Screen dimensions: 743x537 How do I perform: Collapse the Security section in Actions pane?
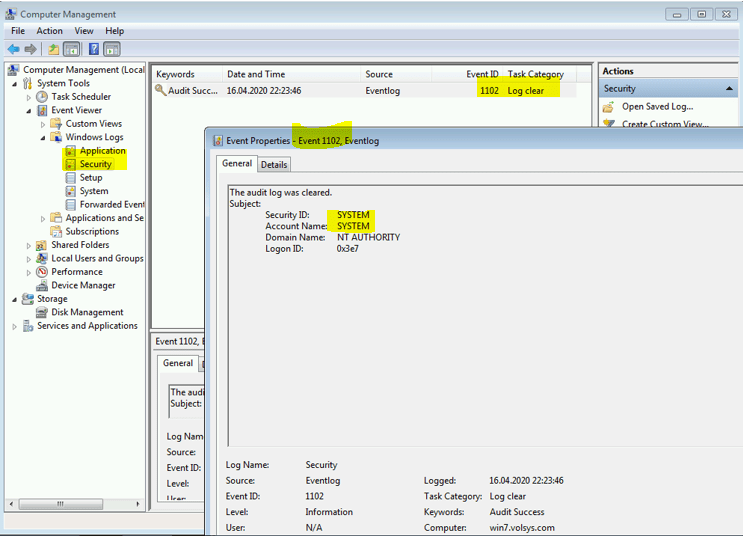pyautogui.click(x=728, y=89)
